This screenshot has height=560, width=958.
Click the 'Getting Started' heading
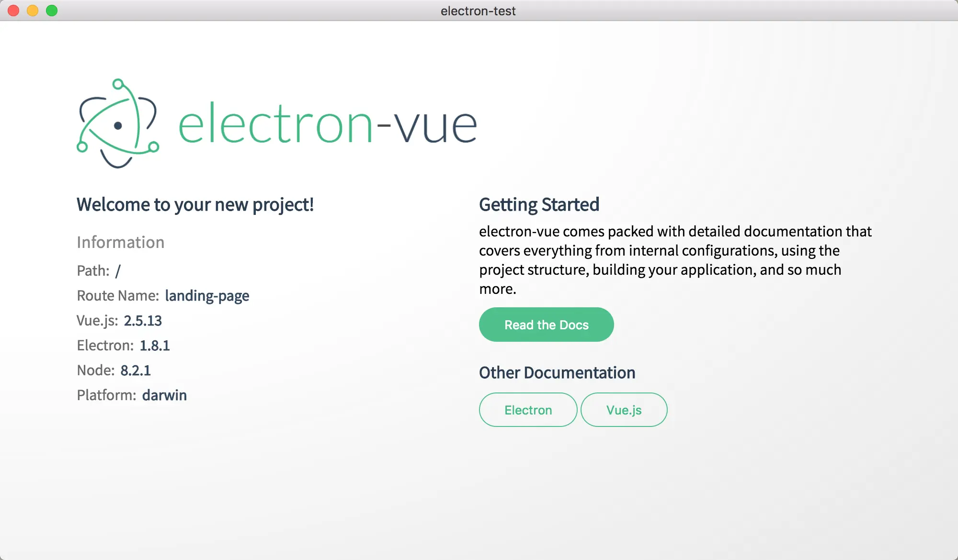point(539,205)
